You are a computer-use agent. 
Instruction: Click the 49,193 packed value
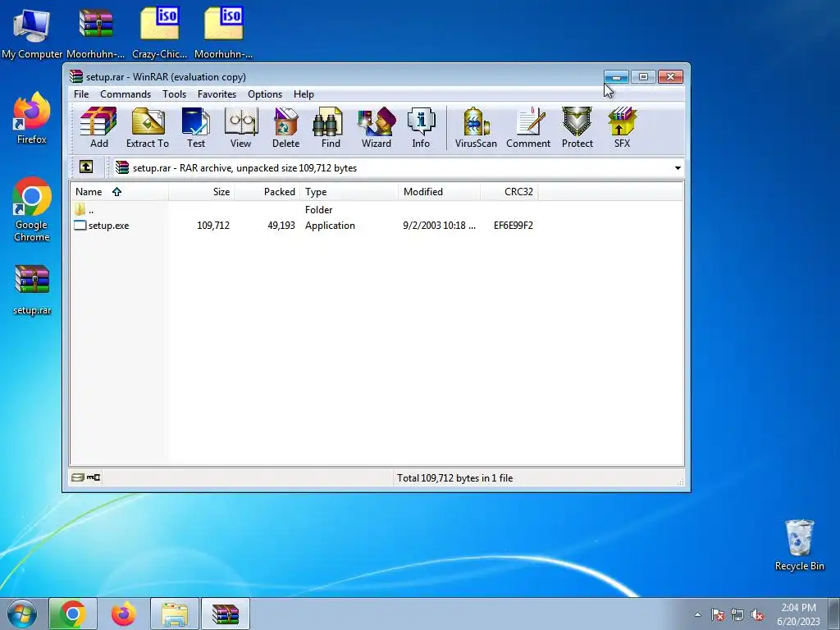(x=281, y=226)
